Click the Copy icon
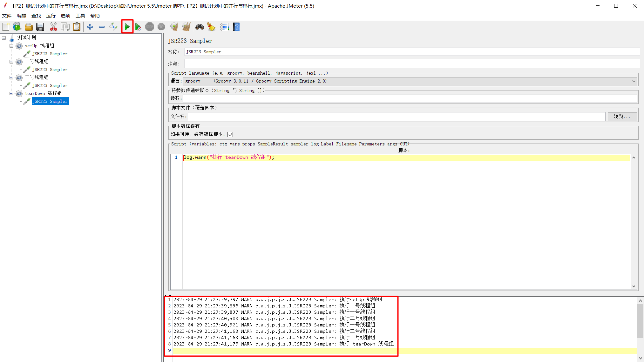 pyautogui.click(x=65, y=27)
